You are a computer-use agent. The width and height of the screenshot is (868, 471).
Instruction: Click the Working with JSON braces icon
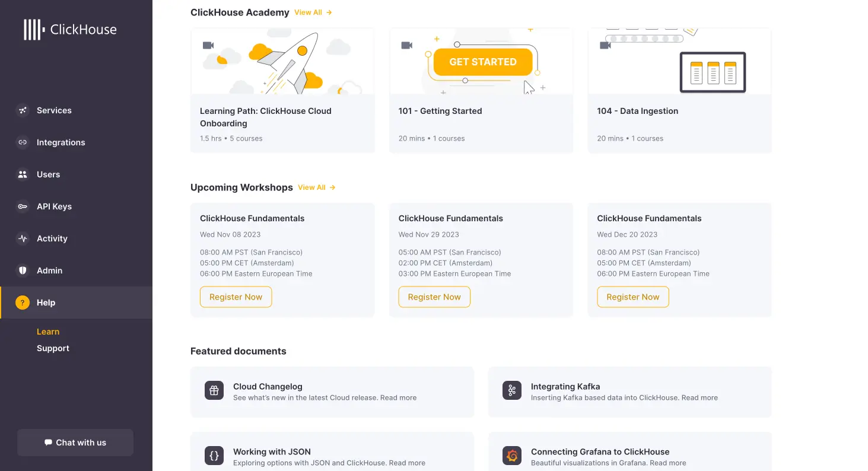[x=214, y=456]
